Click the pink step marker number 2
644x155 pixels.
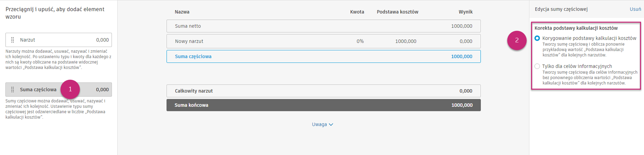pos(517,40)
